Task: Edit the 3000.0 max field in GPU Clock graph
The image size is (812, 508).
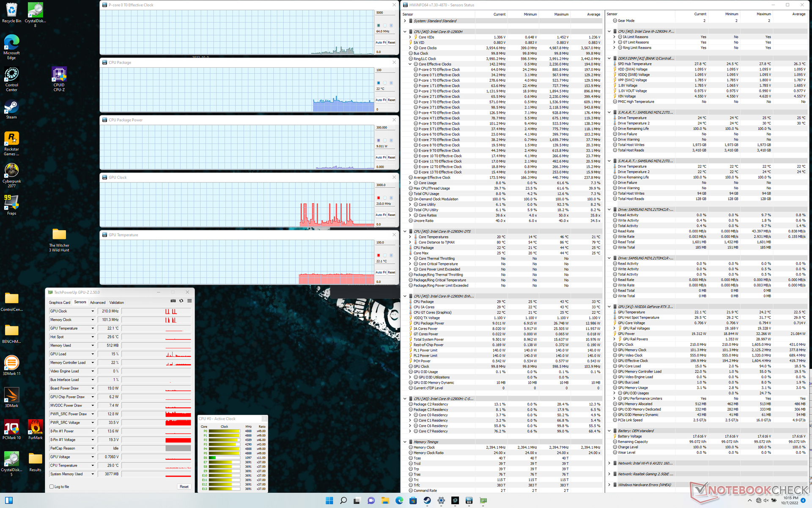Action: (x=386, y=185)
